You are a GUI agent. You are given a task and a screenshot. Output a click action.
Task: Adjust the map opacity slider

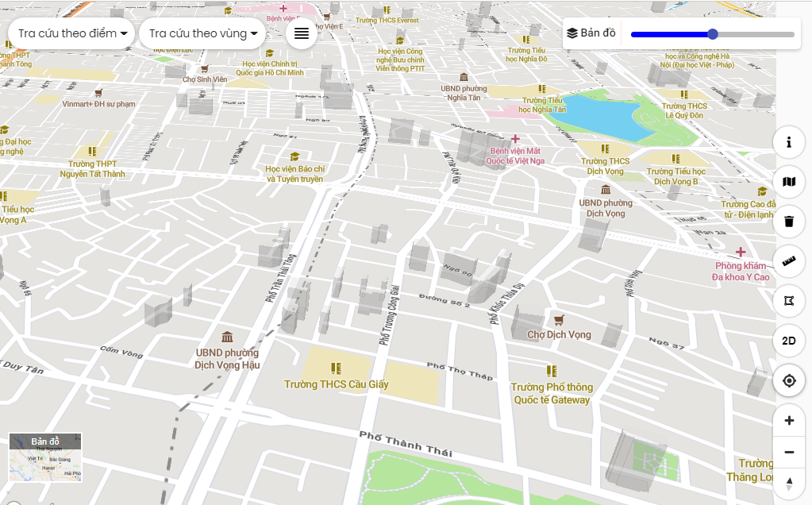(713, 34)
